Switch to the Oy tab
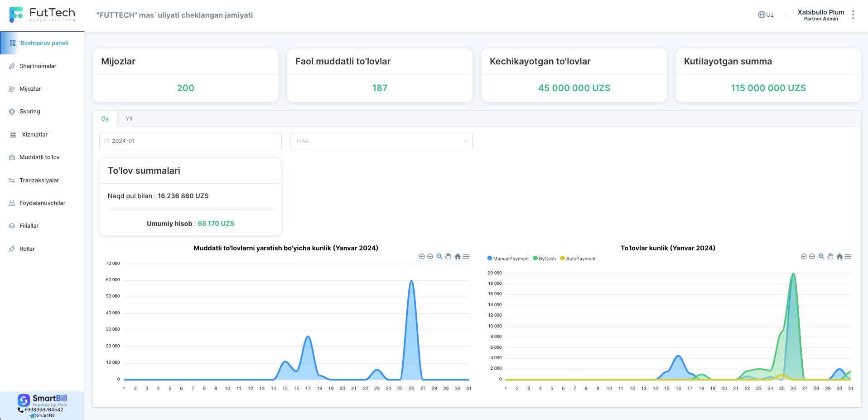 pyautogui.click(x=105, y=119)
